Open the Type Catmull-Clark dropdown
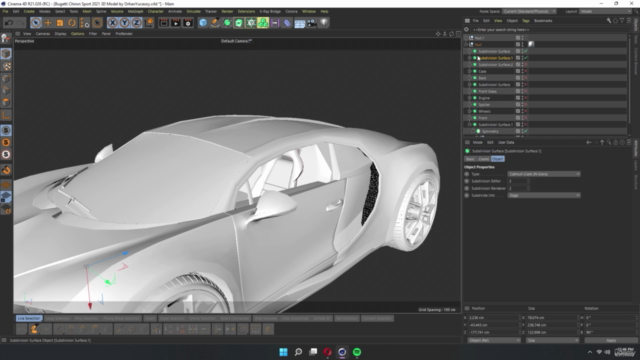The width and height of the screenshot is (640, 360). (x=544, y=174)
